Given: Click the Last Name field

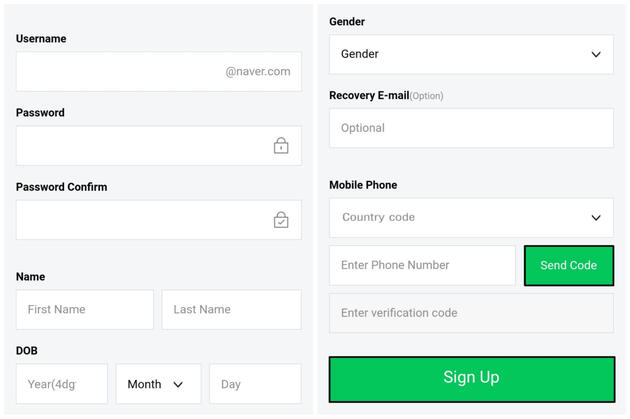Looking at the screenshot, I should [231, 310].
